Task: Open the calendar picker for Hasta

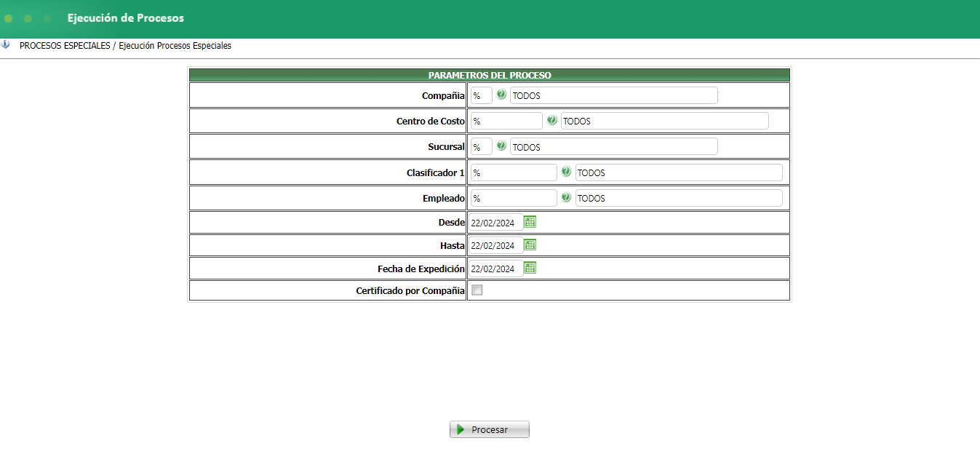Action: (530, 245)
